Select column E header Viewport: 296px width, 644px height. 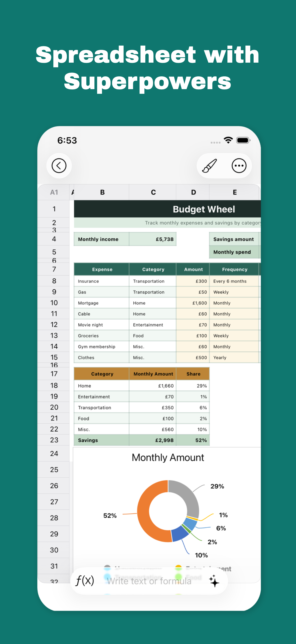[x=234, y=192]
